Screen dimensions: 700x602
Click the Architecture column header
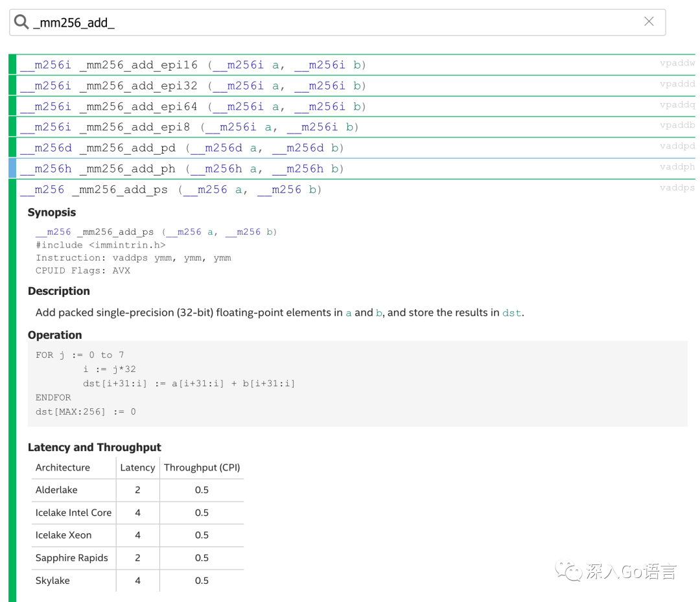(62, 468)
